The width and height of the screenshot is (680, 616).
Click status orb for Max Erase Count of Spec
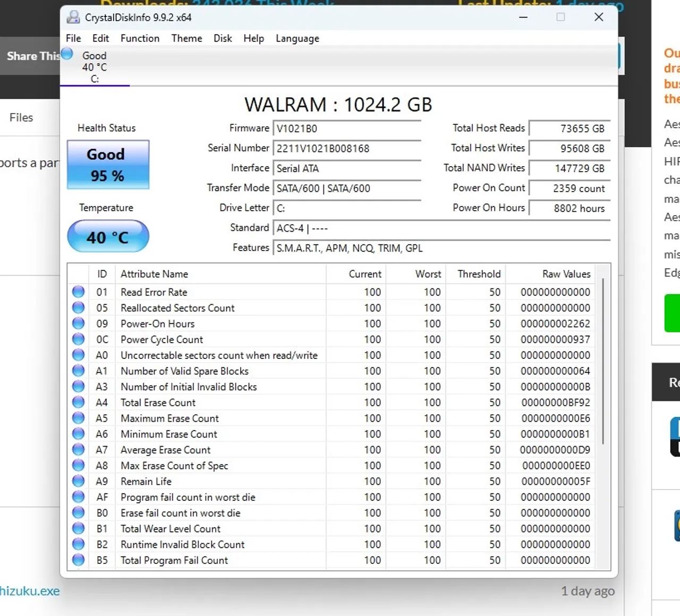[78, 465]
